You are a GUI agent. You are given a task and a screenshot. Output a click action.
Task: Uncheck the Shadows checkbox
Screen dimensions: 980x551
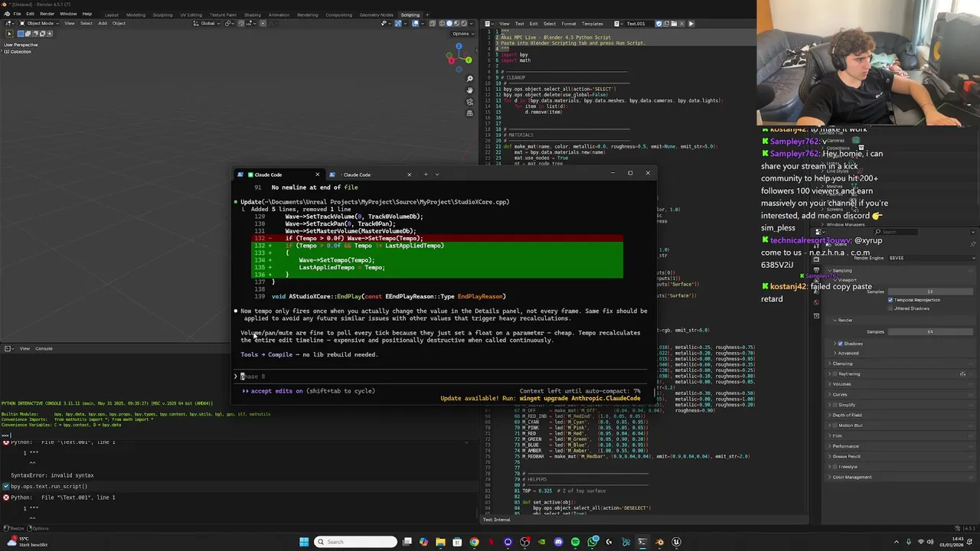coord(840,344)
